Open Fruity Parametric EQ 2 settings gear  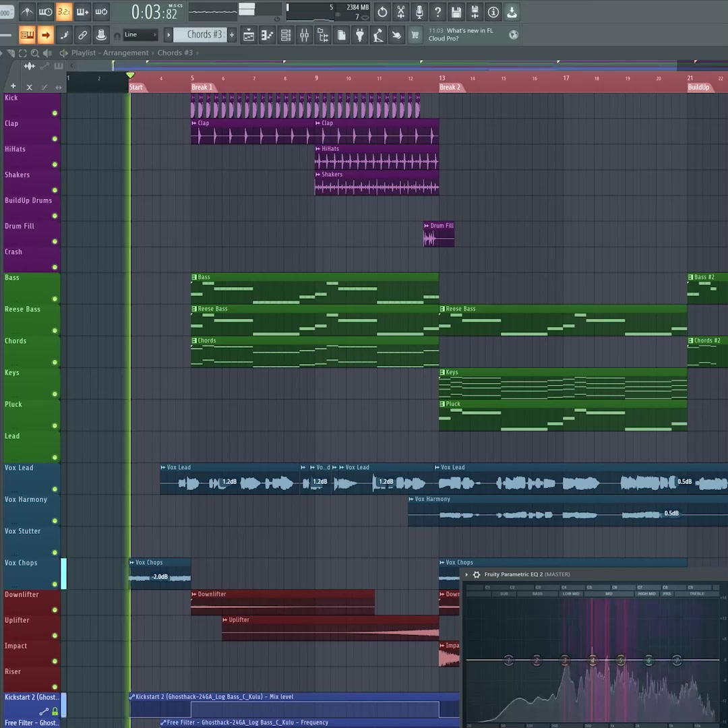[x=477, y=575]
